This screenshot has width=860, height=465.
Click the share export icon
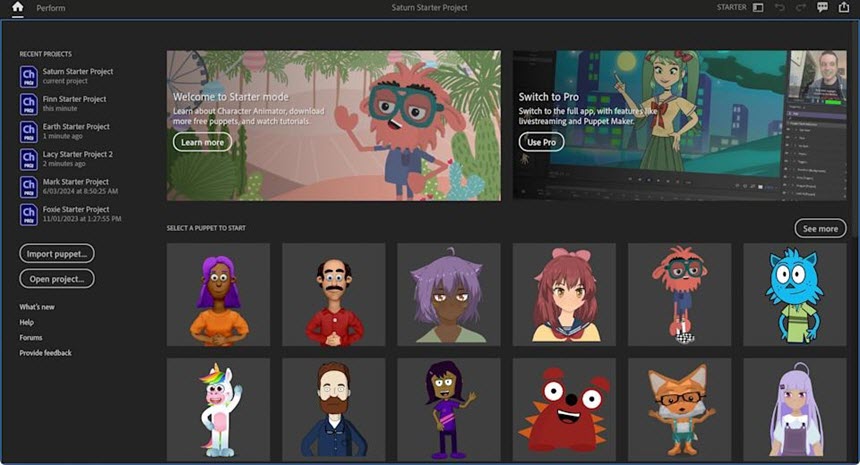[x=844, y=7]
